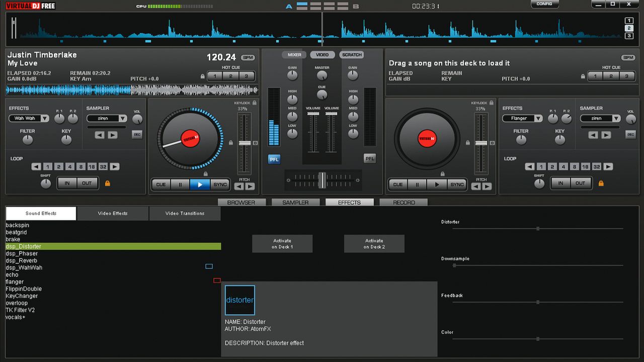Click the right deck hot cue lock icon

[x=583, y=76]
